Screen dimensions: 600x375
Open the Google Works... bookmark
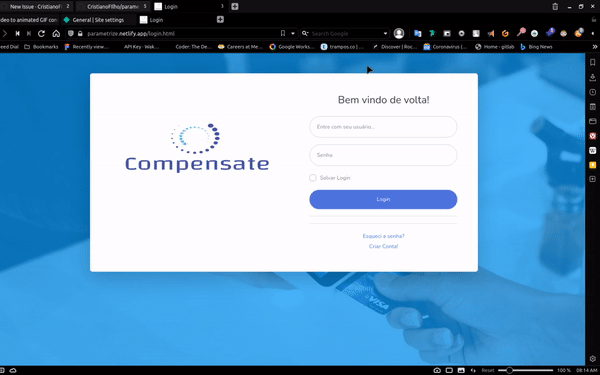(x=292, y=47)
